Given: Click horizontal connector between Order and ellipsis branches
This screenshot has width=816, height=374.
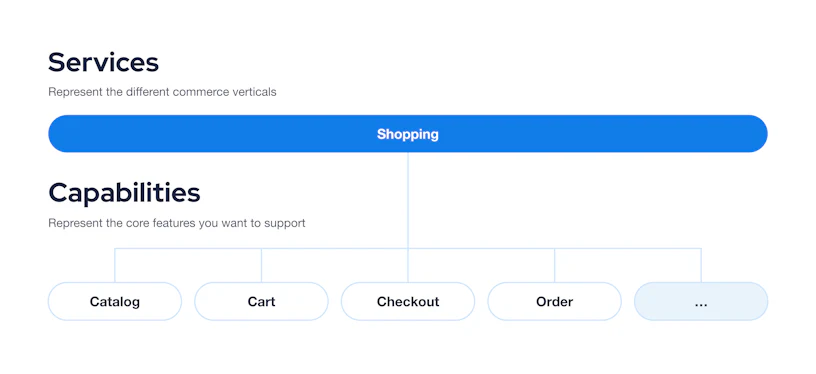Looking at the screenshot, I should [628, 248].
